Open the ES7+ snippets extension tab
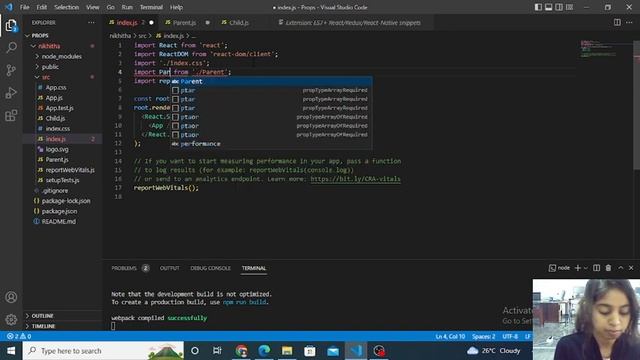 point(353,23)
